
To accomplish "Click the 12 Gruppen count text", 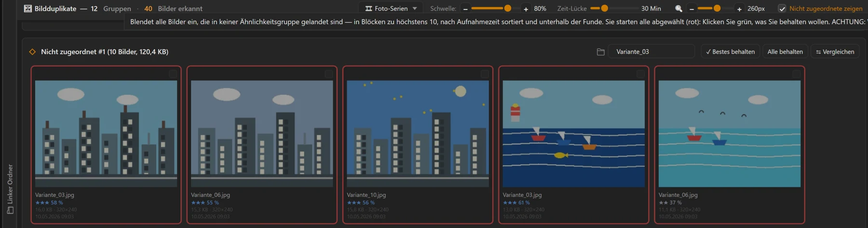I will click(110, 9).
